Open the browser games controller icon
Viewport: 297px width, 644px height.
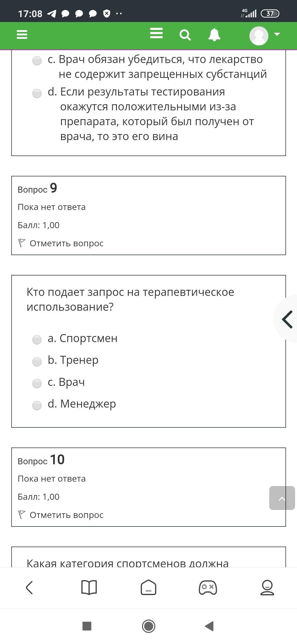(x=208, y=588)
